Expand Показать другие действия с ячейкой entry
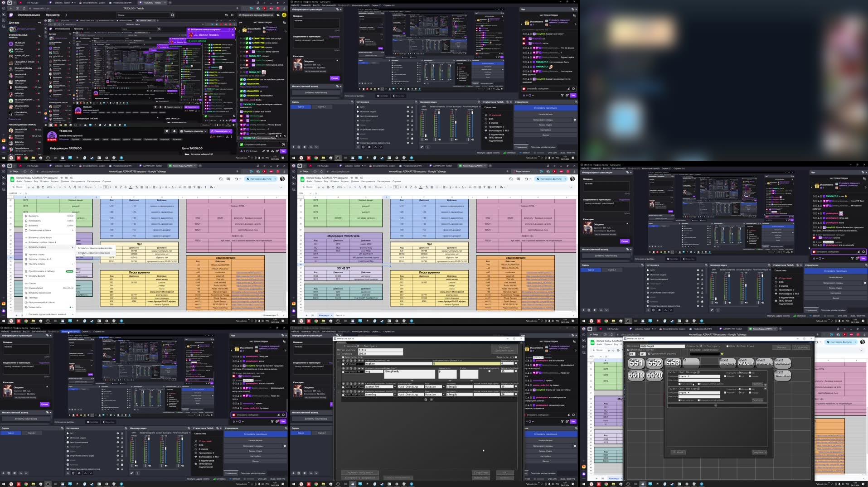Image resolution: width=868 pixels, height=487 pixels. pyautogui.click(x=49, y=314)
